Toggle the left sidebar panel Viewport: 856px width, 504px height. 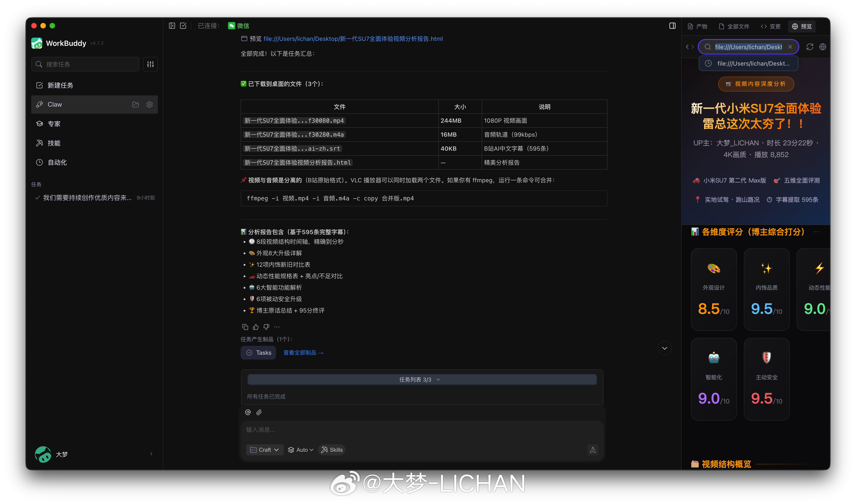click(172, 26)
